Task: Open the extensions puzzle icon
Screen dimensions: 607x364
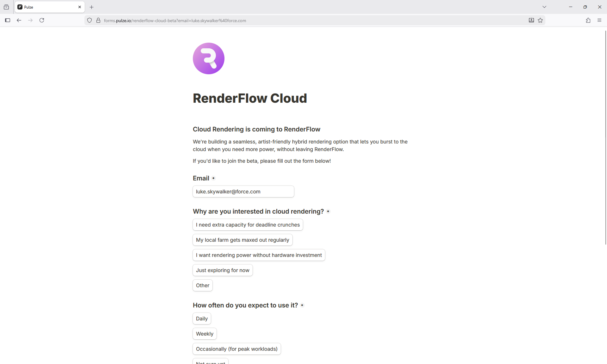Action: click(588, 20)
